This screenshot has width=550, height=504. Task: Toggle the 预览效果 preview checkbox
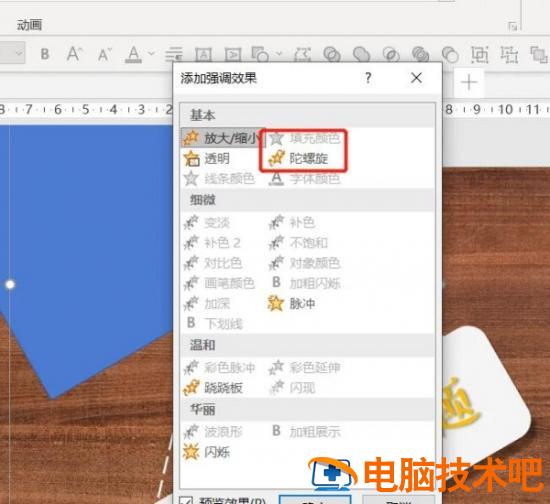[x=186, y=500]
